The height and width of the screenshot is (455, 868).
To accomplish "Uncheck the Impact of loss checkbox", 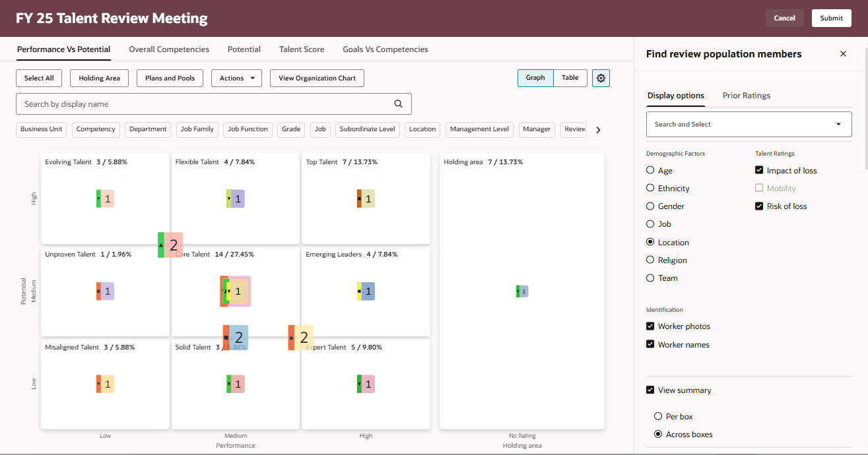I will click(x=758, y=170).
